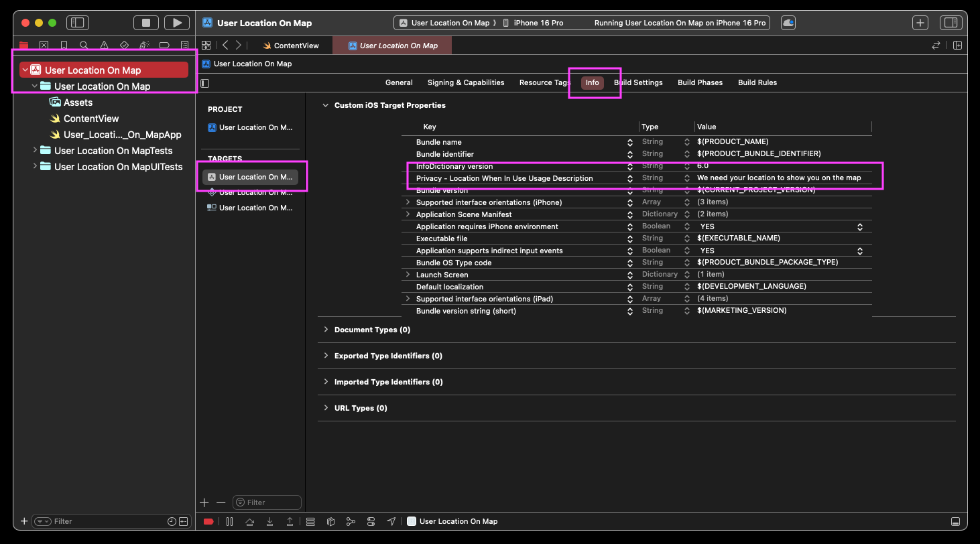Toggle the debug area visibility button
This screenshot has width=980, height=544.
[955, 521]
